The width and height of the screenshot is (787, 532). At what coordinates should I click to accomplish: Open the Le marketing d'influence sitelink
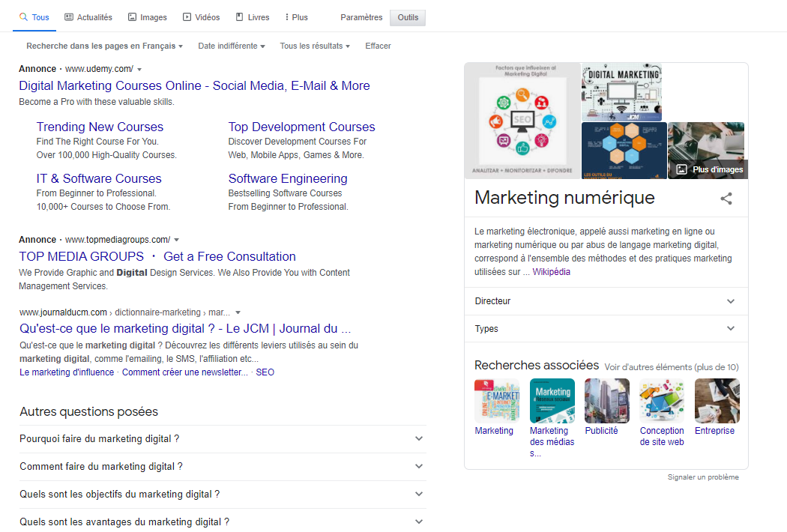pos(67,372)
